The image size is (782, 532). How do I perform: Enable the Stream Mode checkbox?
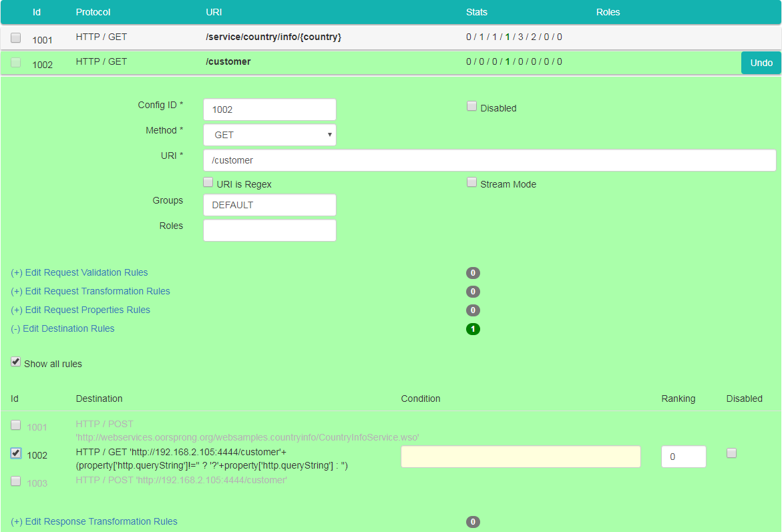tap(471, 182)
